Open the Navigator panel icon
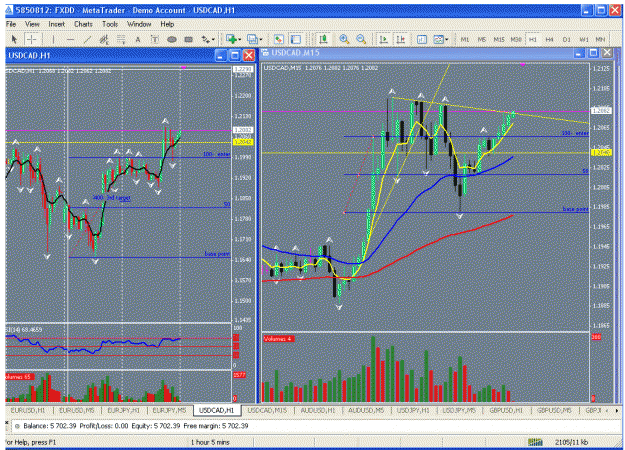Viewport: 625px width, 450px height. tap(295, 39)
